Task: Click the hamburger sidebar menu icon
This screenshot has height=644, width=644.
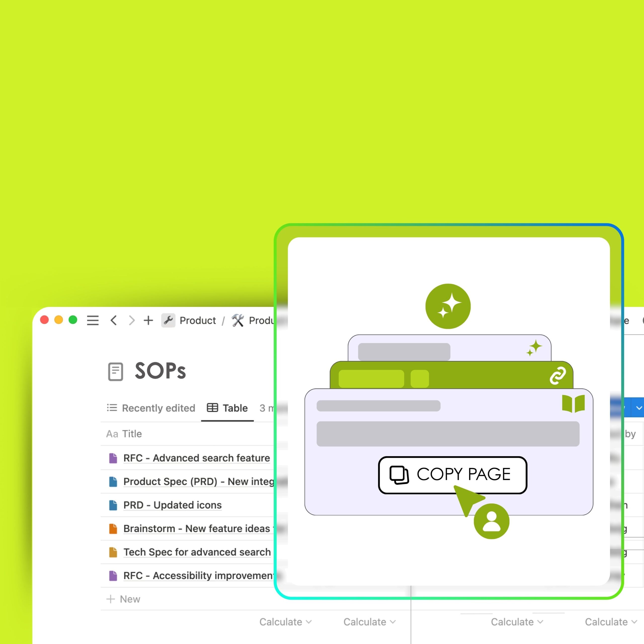Action: tap(93, 320)
